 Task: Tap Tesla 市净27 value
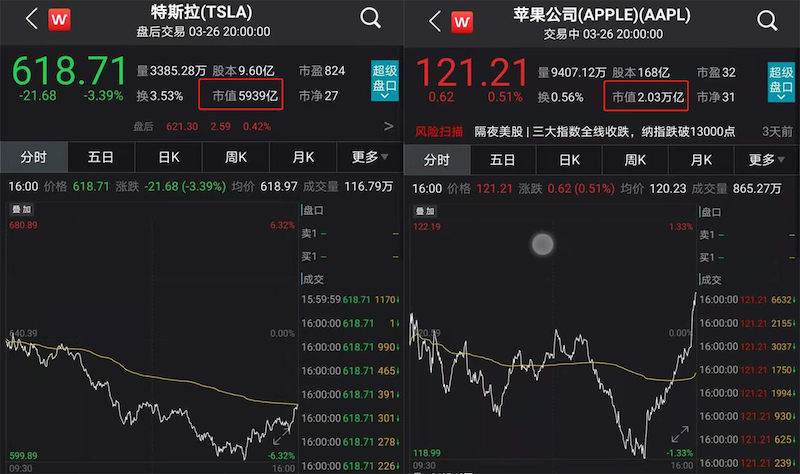click(x=318, y=95)
